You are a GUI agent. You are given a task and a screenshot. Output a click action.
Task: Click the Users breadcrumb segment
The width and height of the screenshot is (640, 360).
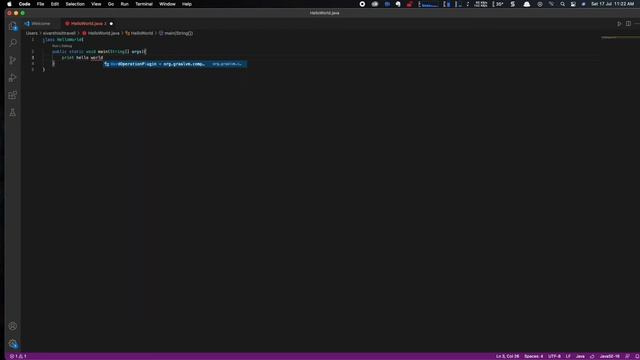point(32,33)
